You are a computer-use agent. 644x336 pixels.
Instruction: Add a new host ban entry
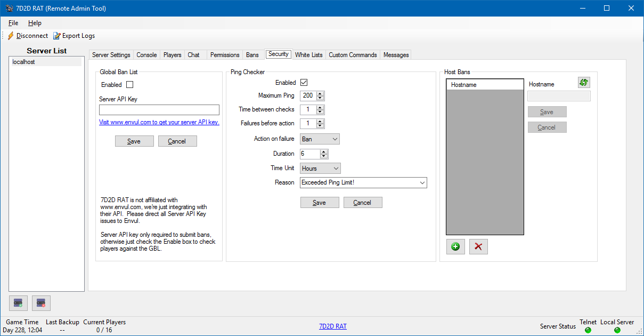pyautogui.click(x=455, y=246)
